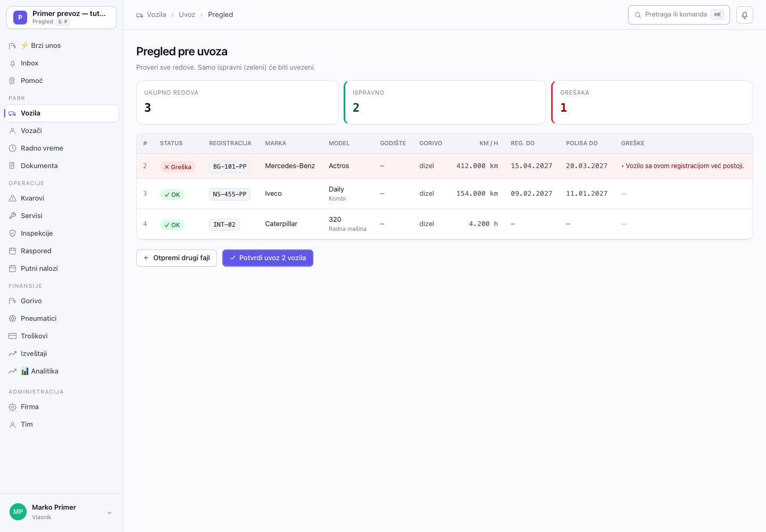The image size is (766, 532).
Task: Click the Greška status badge
Action: [x=178, y=167]
